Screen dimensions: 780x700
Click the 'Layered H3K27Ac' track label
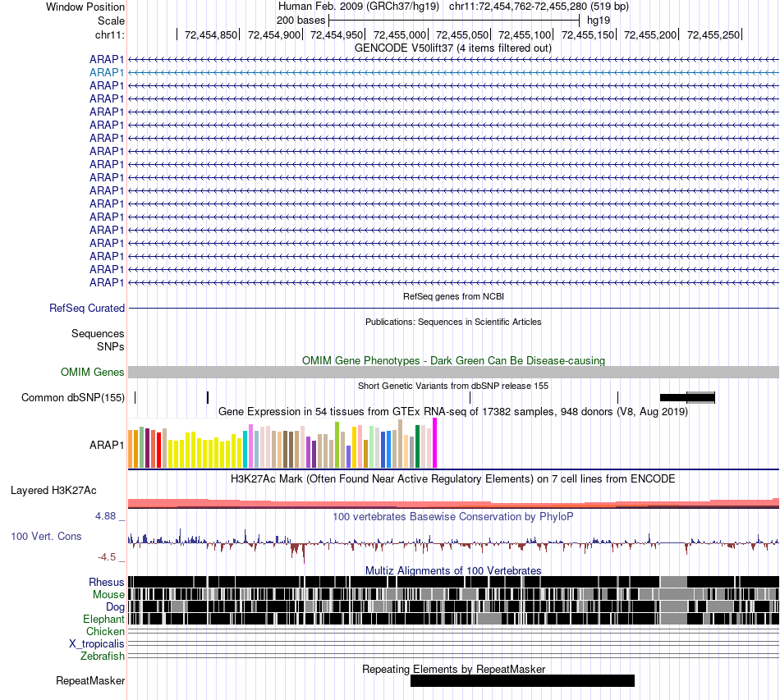click(x=53, y=491)
